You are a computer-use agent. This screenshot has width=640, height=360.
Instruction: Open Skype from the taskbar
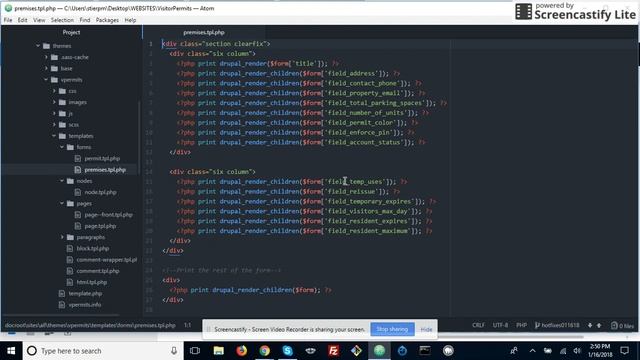tap(287, 351)
